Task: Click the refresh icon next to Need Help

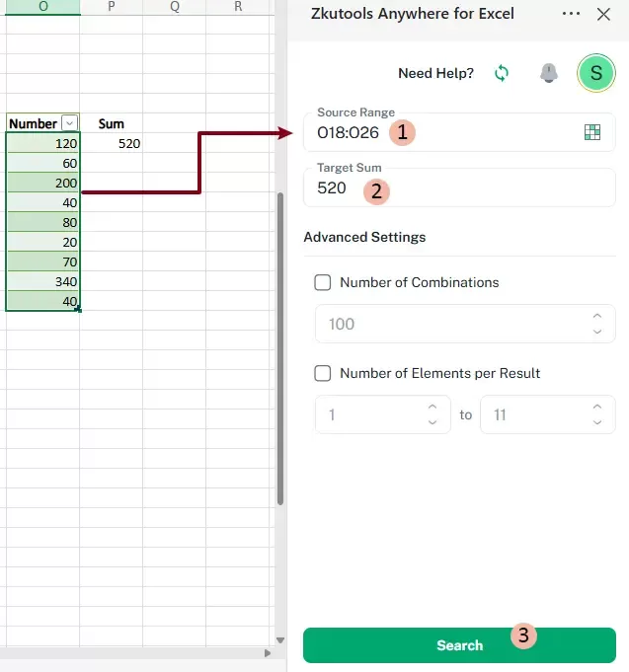Action: pos(502,73)
